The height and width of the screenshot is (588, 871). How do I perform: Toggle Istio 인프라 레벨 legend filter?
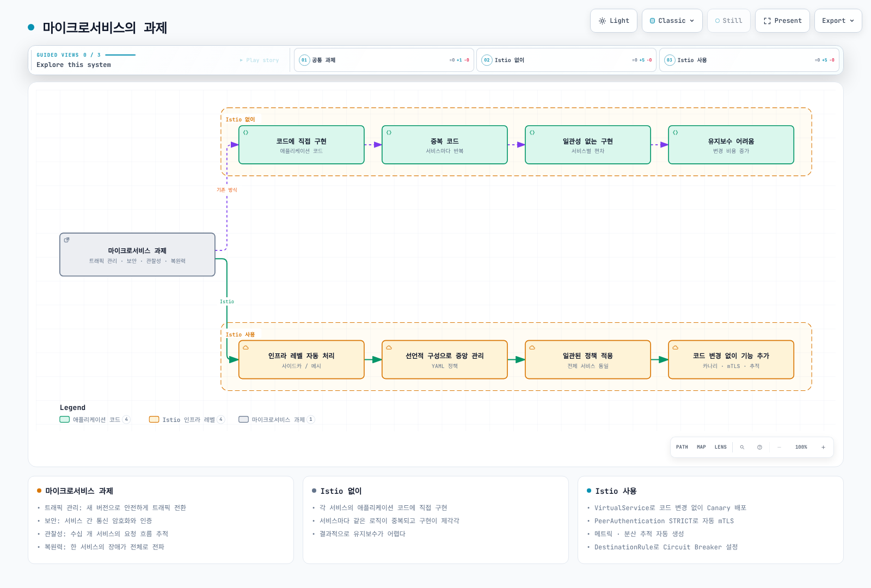coord(187,419)
